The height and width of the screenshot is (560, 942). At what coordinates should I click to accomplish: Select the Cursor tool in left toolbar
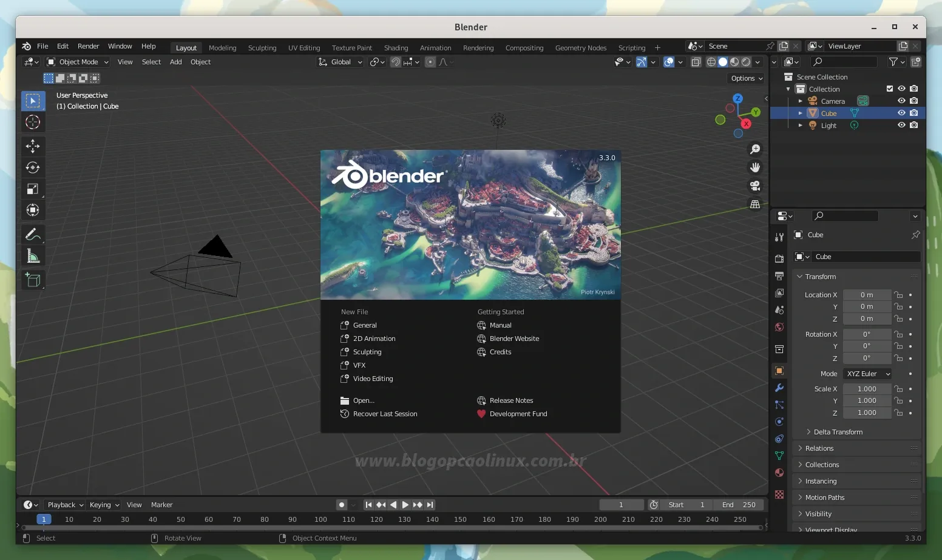(33, 122)
